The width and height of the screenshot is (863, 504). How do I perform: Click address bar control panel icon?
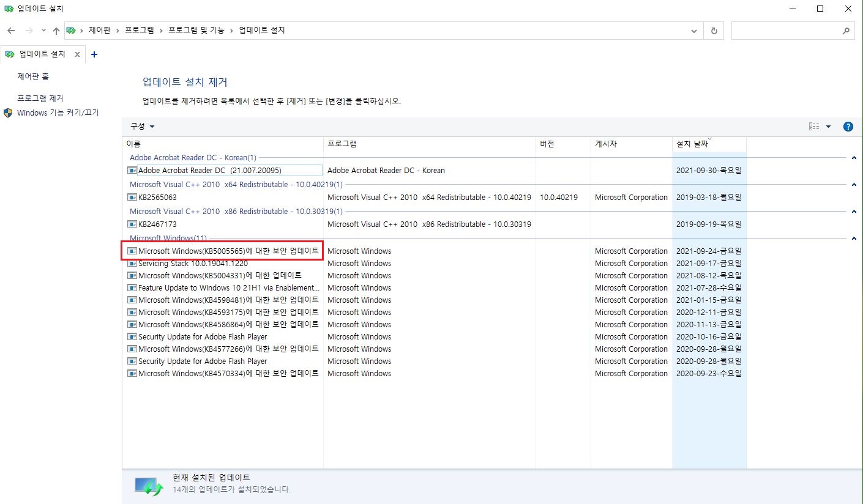pyautogui.click(x=71, y=31)
